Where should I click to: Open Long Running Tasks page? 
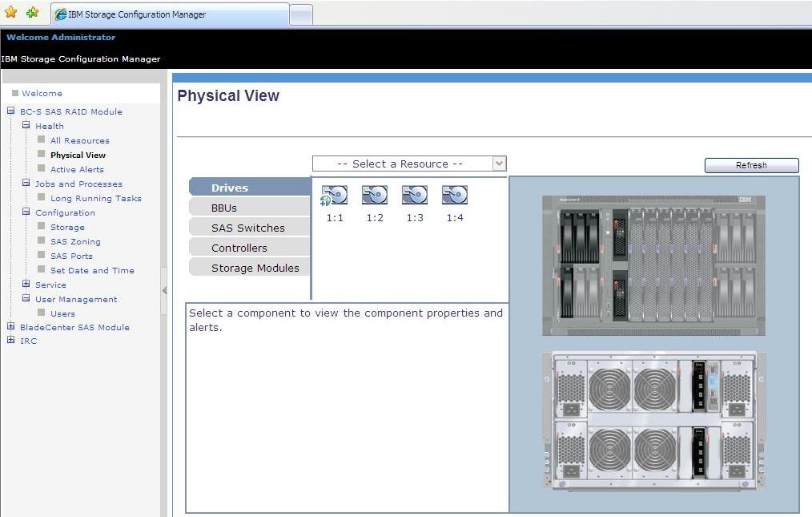click(96, 199)
